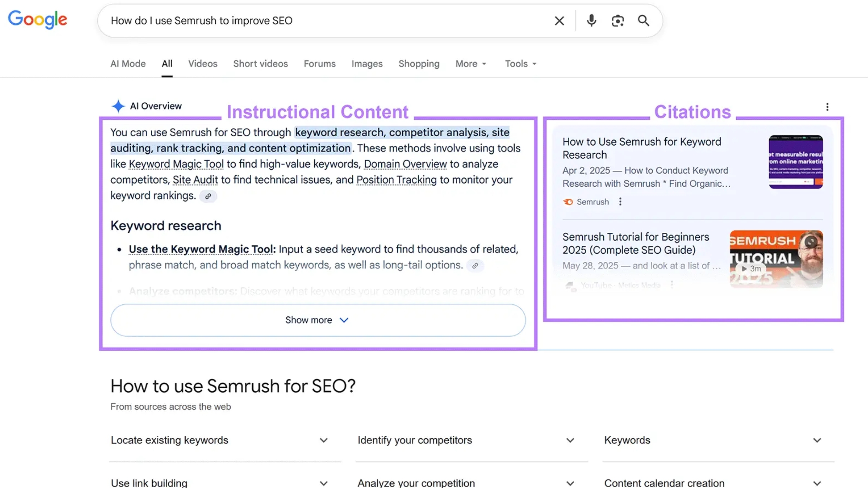The image size is (868, 488).
Task: Open the three-dot menu atop the AI Overview
Action: pos(827,107)
